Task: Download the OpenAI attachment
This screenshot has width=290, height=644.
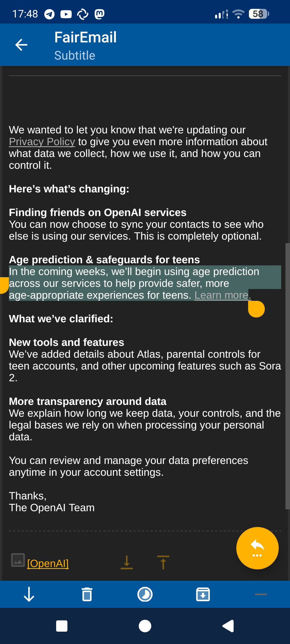Action: point(127,562)
